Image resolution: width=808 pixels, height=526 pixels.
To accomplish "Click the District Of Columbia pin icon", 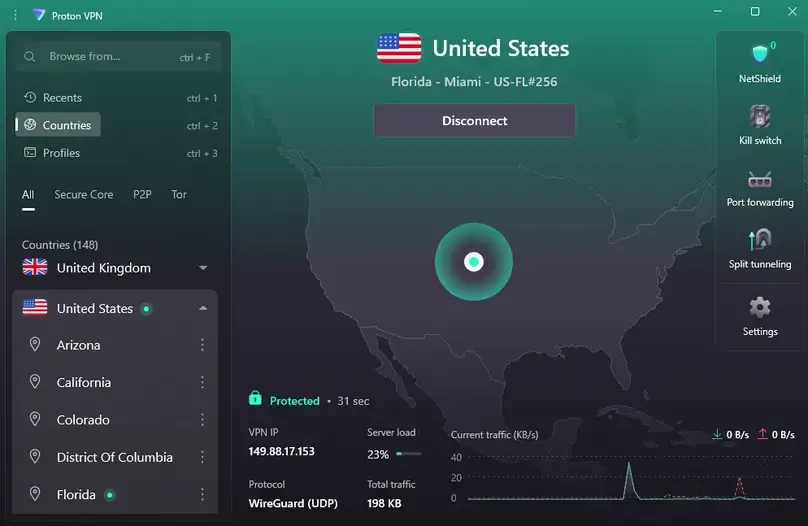I will (35, 456).
